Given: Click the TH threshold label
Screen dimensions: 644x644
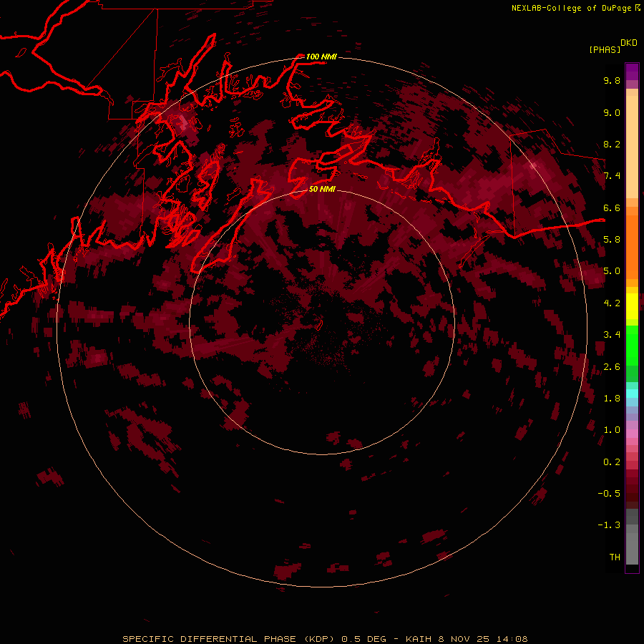Looking at the screenshot, I should (615, 557).
